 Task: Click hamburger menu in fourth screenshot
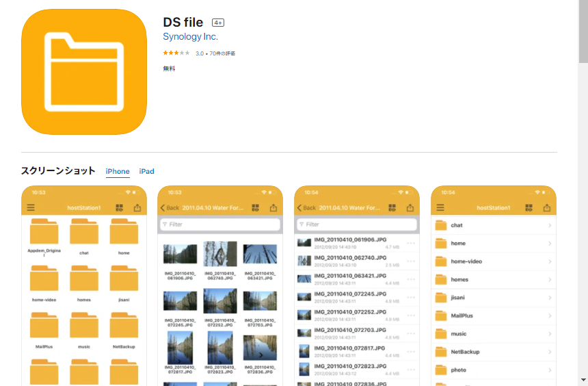pos(440,207)
